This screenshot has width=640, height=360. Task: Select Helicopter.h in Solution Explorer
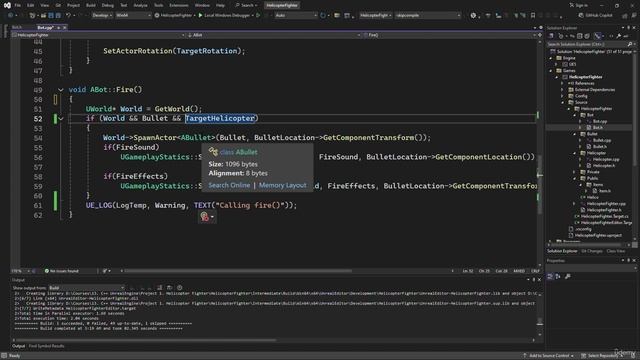tap(604, 166)
